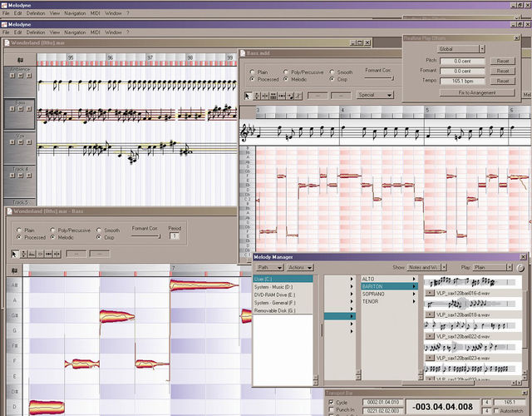The image size is (532, 416).
Task: Click the button beside VLP_sax120bari023-e.wav
Action: point(430,358)
